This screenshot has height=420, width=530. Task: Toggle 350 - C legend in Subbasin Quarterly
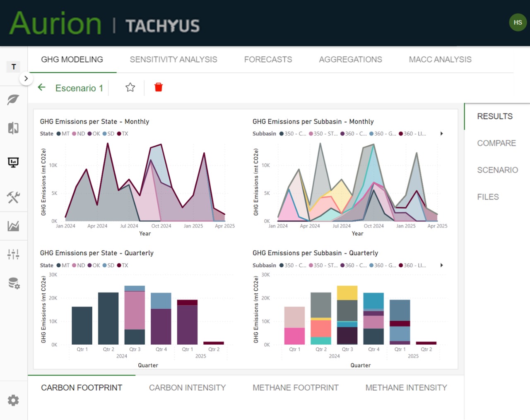coord(293,265)
